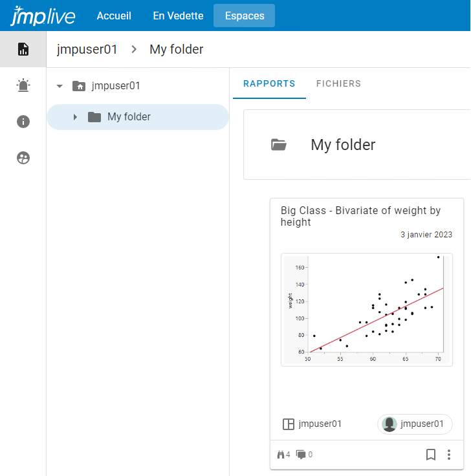This screenshot has width=471, height=476.
Task: Select My folder in the tree
Action: pos(129,117)
